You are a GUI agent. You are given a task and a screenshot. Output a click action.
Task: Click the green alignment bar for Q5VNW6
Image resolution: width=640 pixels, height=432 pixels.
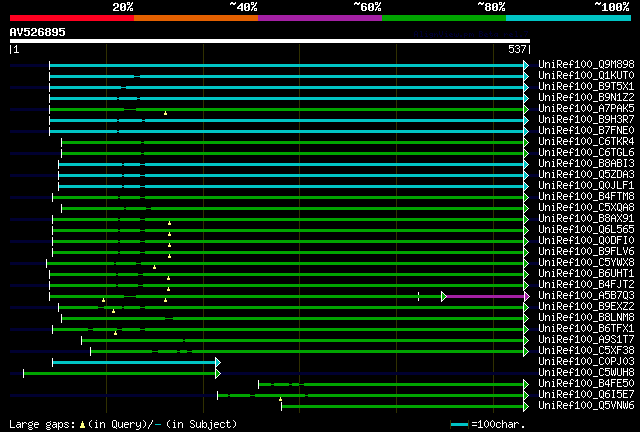coord(402,406)
